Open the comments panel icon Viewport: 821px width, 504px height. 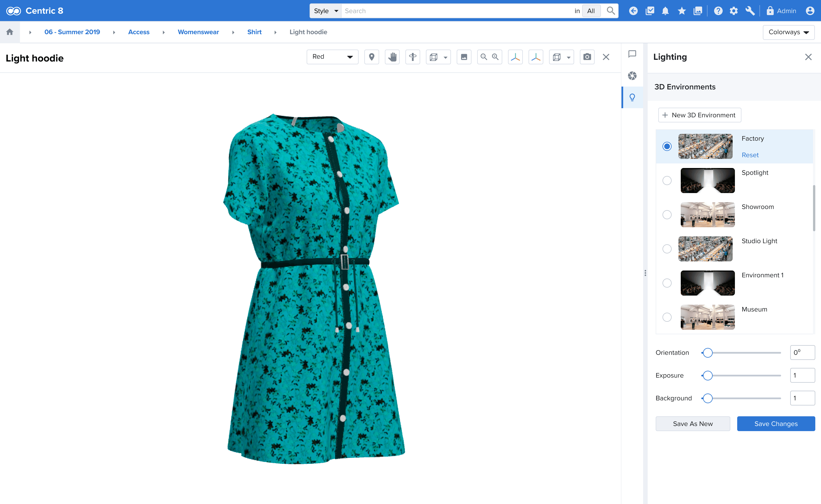coord(632,54)
